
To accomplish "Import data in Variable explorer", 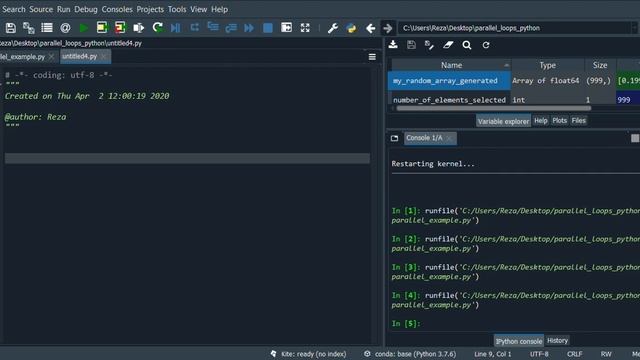I will (393, 45).
